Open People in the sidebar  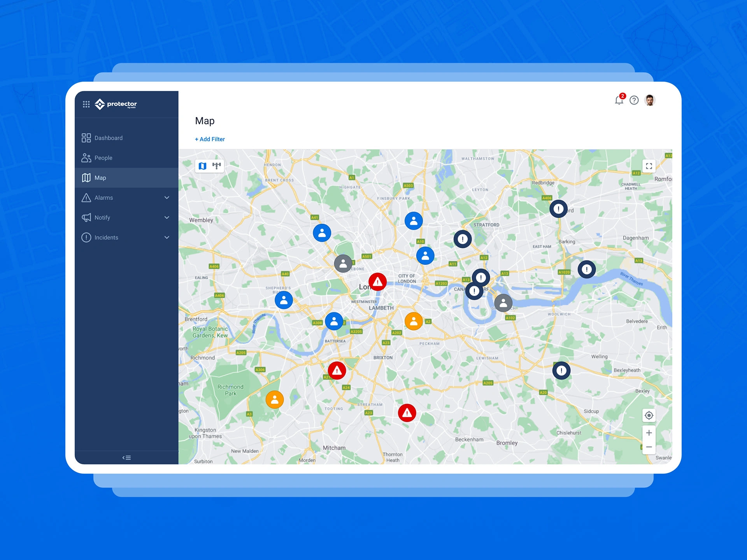pyautogui.click(x=103, y=158)
